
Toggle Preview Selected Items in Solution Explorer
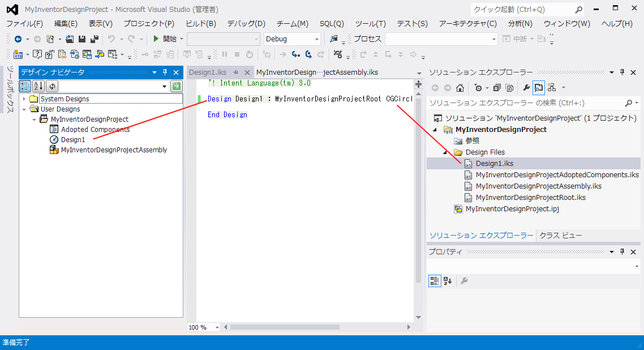[x=538, y=87]
